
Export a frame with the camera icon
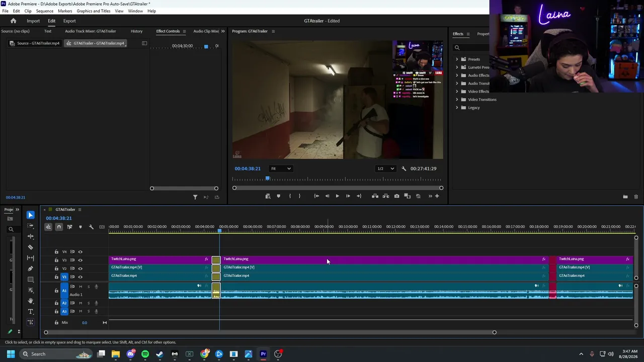pyautogui.click(x=397, y=196)
